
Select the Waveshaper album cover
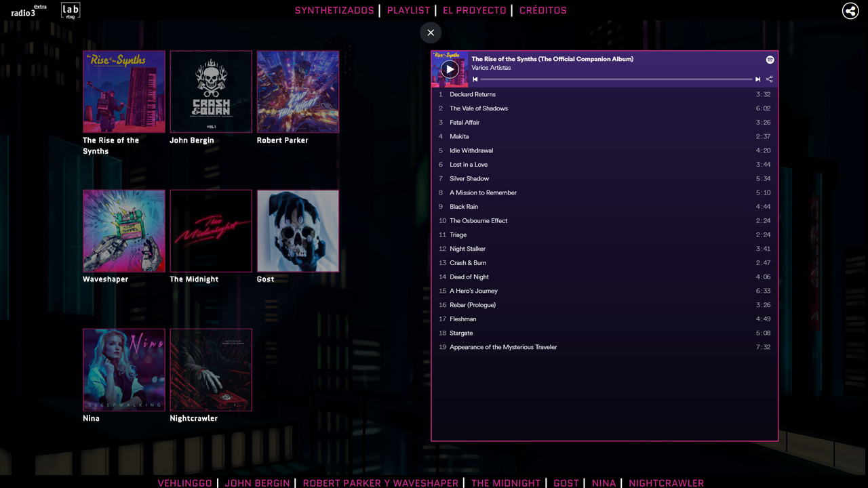pos(124,230)
